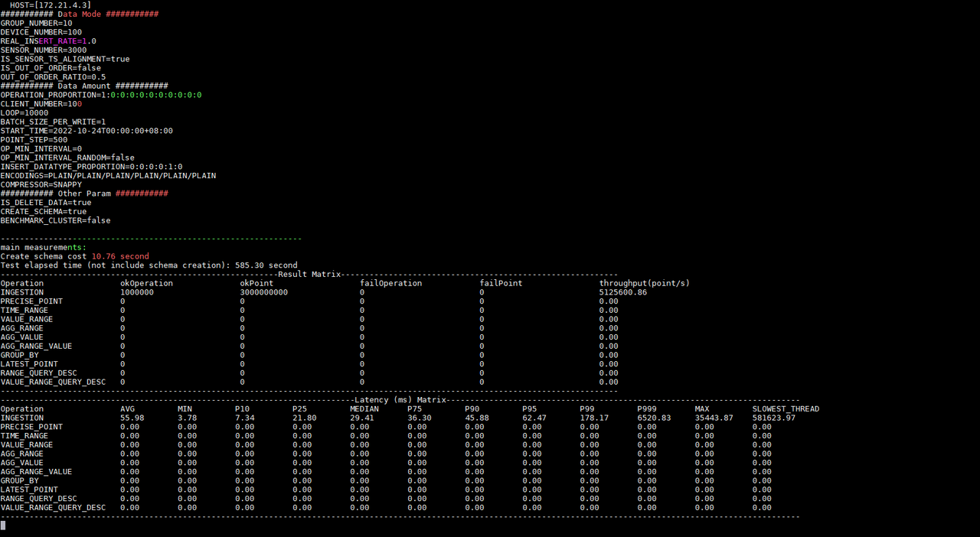Click the Latency (ms) Matrix heading
Viewport: 980px width, 537px height.
[400, 399]
